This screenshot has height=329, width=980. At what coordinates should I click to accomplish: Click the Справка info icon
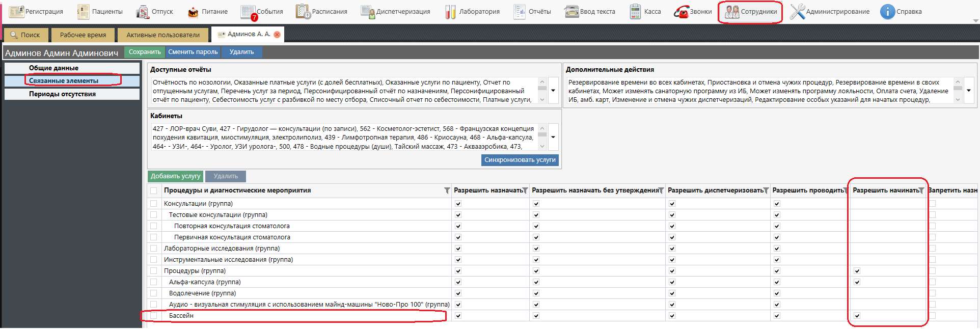[x=887, y=12]
